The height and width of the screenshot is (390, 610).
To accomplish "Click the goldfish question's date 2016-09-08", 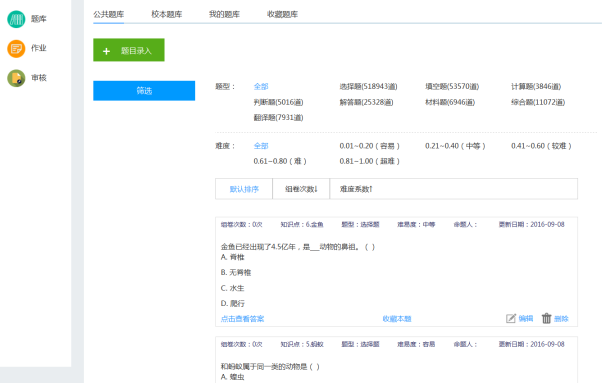I will click(x=547, y=225).
